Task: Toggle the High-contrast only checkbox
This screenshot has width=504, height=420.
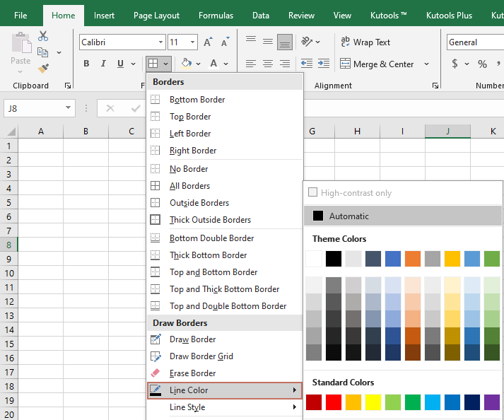Action: click(x=313, y=192)
